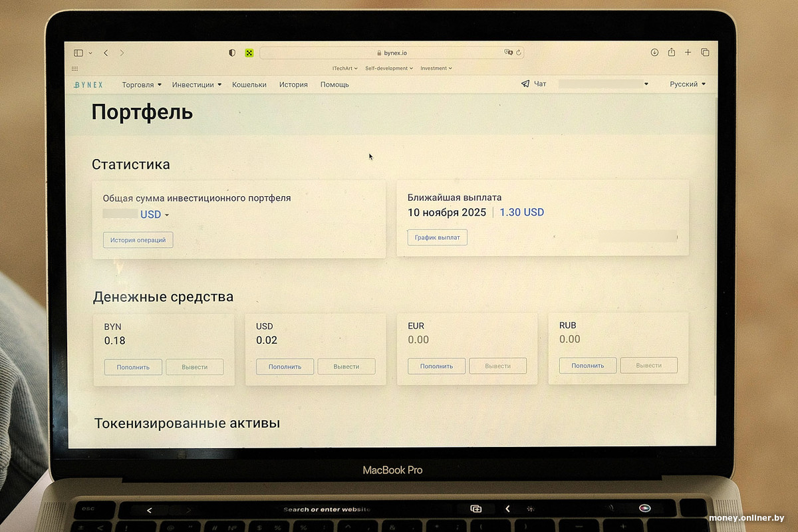Screen dimensions: 798x532
Task: Show Safari downloads
Action: (x=654, y=53)
